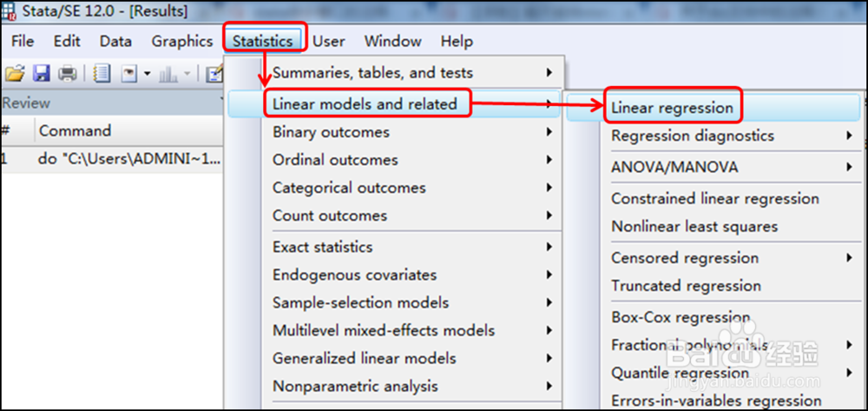
Task: Expand Nonparametric analysis submenu
Action: point(395,386)
